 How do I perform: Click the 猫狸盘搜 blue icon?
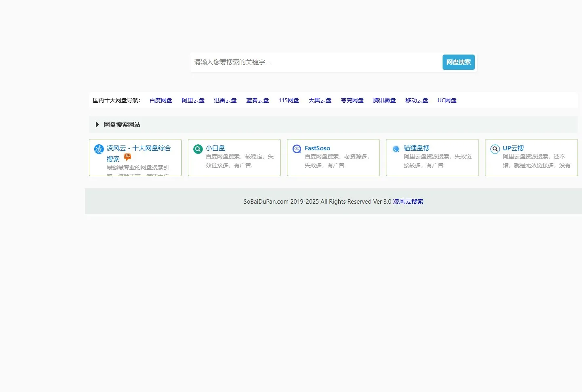pos(396,149)
